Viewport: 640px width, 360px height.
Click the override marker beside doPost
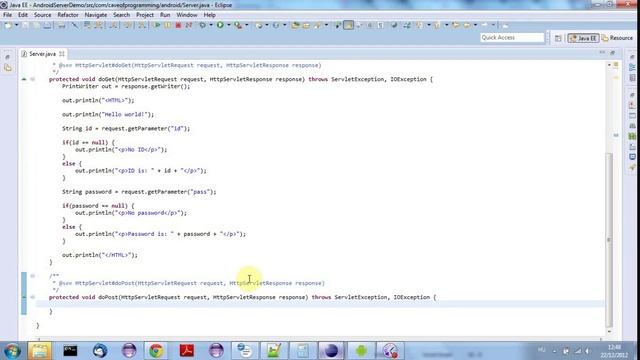coord(24,297)
